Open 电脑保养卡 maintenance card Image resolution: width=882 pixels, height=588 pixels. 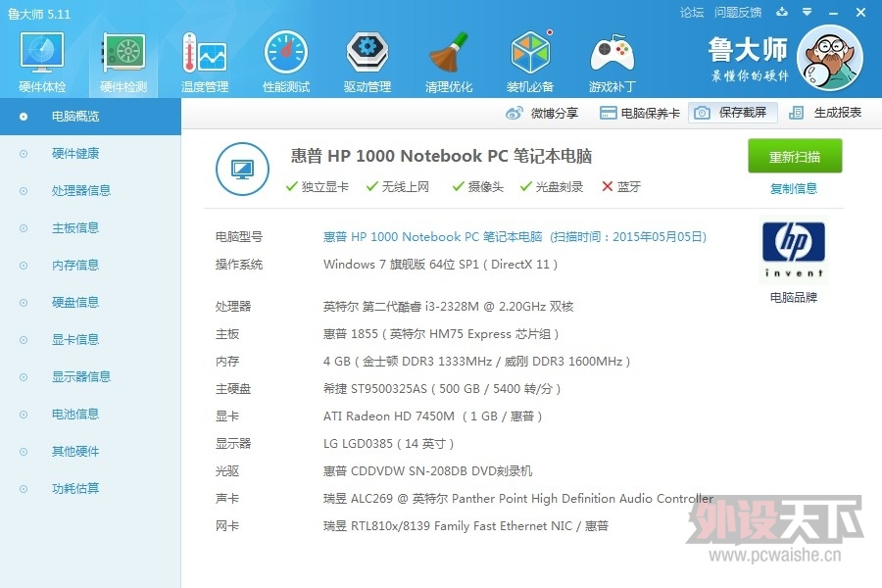click(x=640, y=113)
